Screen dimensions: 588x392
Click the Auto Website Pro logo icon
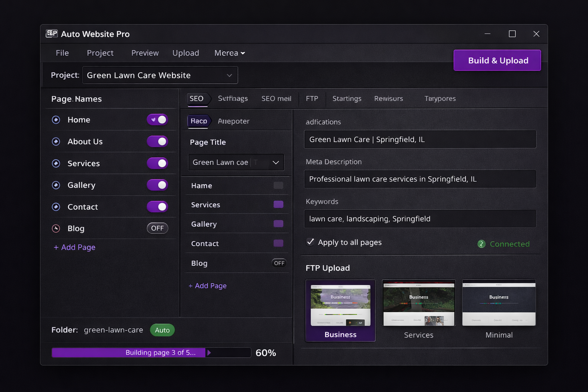click(x=52, y=34)
